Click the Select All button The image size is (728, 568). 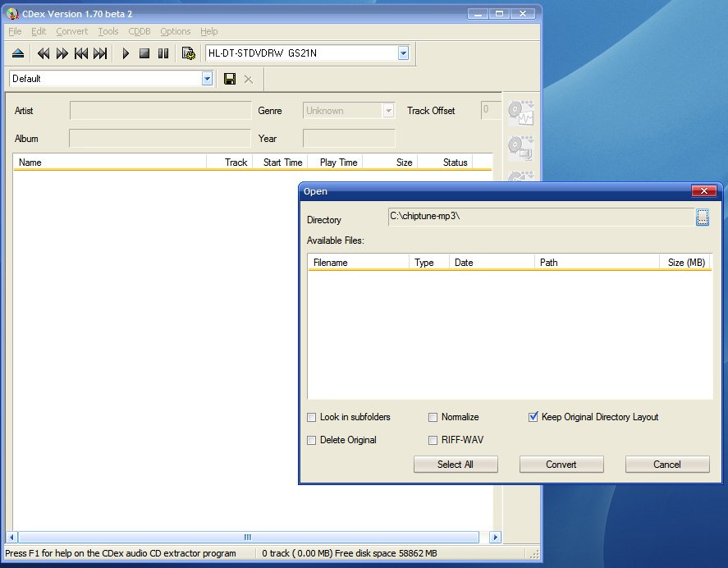click(x=455, y=465)
